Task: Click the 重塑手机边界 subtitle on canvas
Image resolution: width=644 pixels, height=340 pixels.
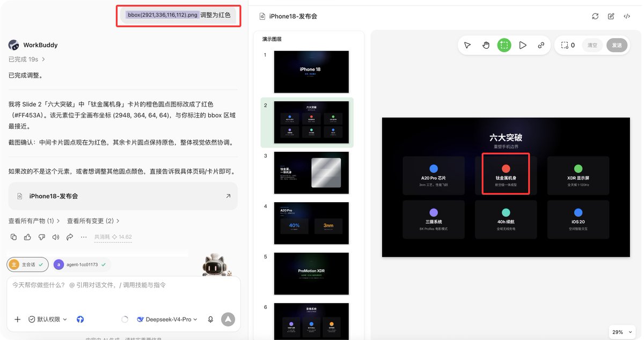Action: (506, 146)
